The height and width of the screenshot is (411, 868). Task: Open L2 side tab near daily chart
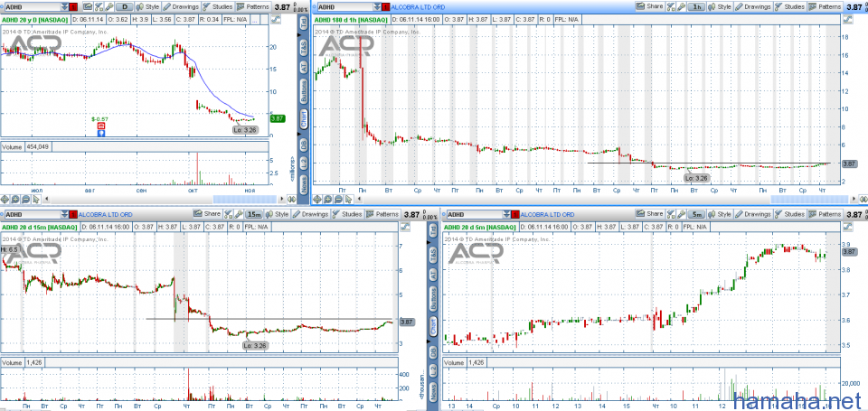point(304,163)
